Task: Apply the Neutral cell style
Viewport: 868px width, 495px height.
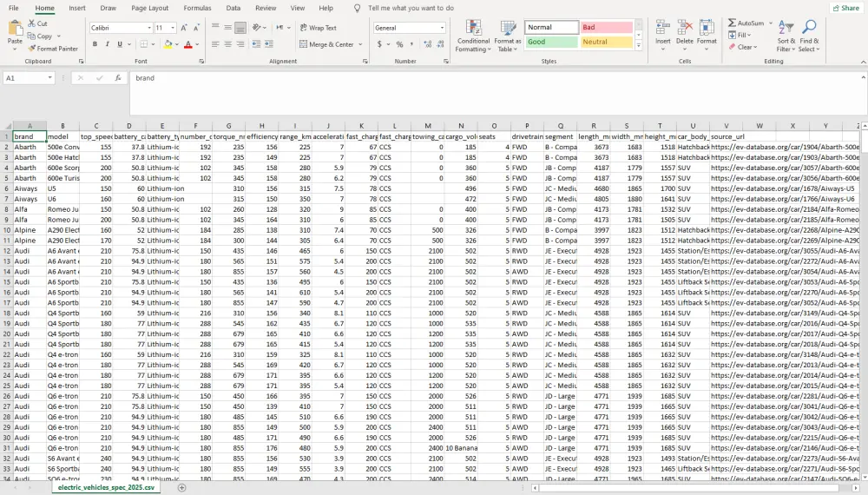Action: tap(606, 42)
